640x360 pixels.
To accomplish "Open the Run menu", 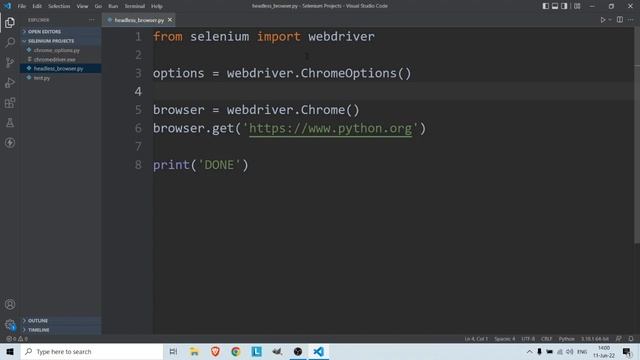I will [x=113, y=6].
